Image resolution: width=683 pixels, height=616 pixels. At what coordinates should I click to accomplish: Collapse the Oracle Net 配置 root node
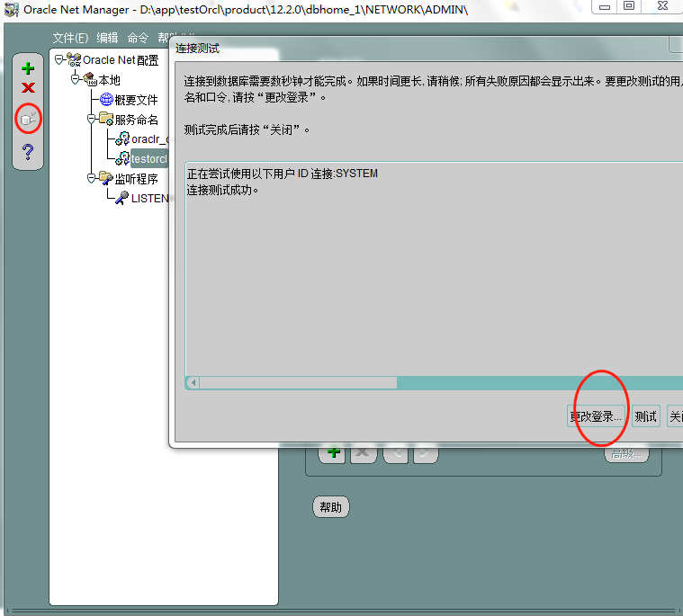tap(58, 59)
